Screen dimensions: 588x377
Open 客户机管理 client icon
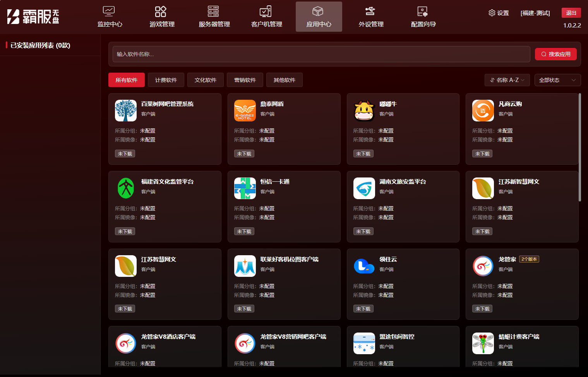266,11
